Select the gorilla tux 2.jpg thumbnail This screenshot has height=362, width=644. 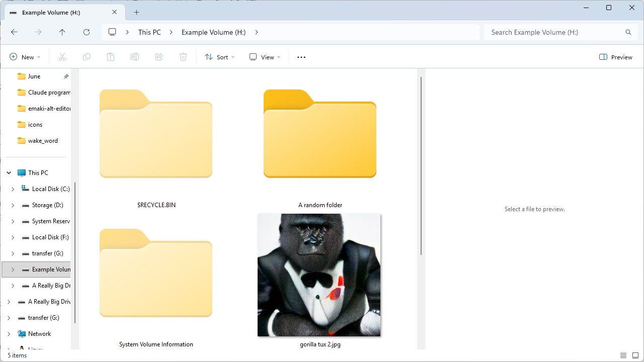point(319,275)
